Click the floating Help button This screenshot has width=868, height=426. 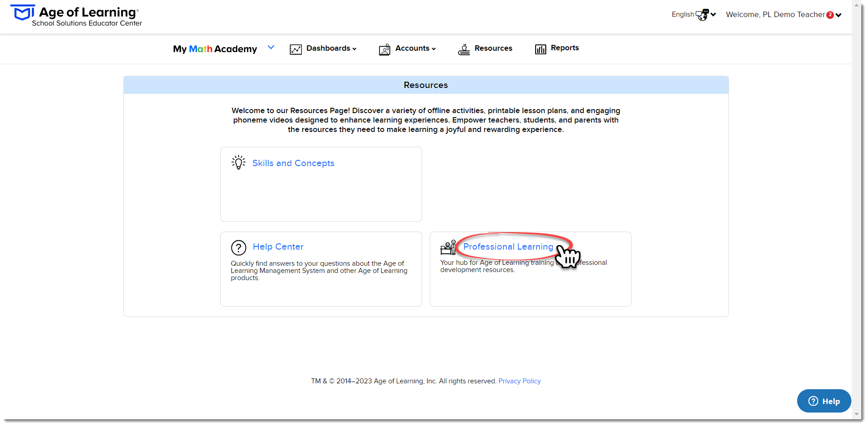(824, 401)
